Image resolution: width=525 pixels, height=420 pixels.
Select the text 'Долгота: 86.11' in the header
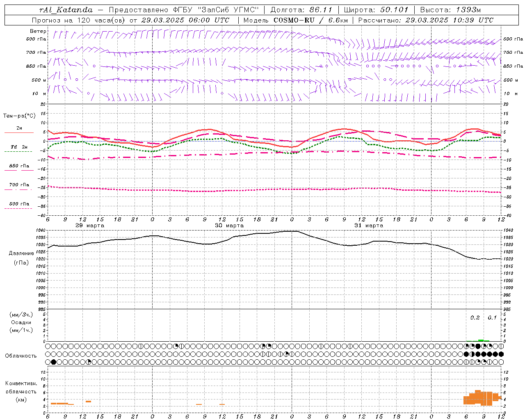pyautogui.click(x=301, y=10)
